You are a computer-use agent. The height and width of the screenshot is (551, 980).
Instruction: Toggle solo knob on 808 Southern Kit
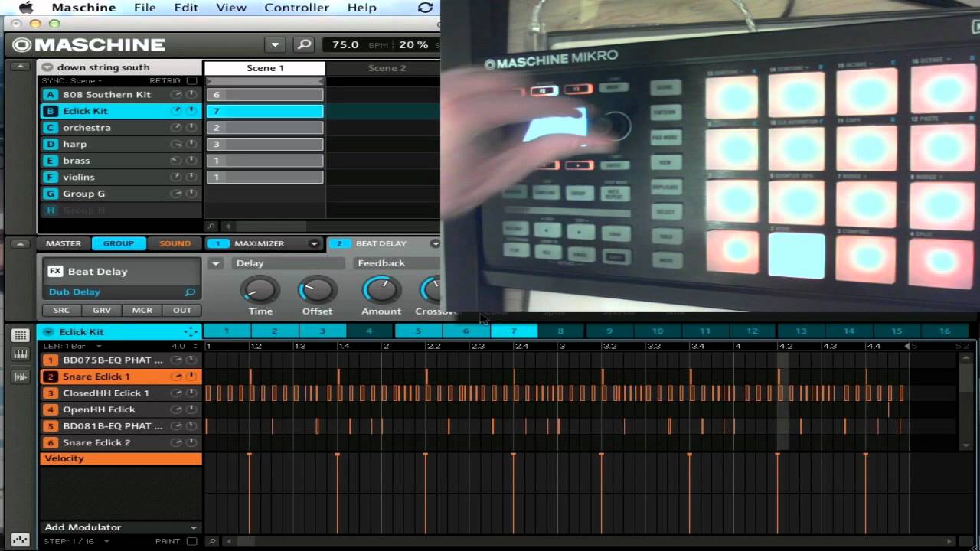(176, 95)
